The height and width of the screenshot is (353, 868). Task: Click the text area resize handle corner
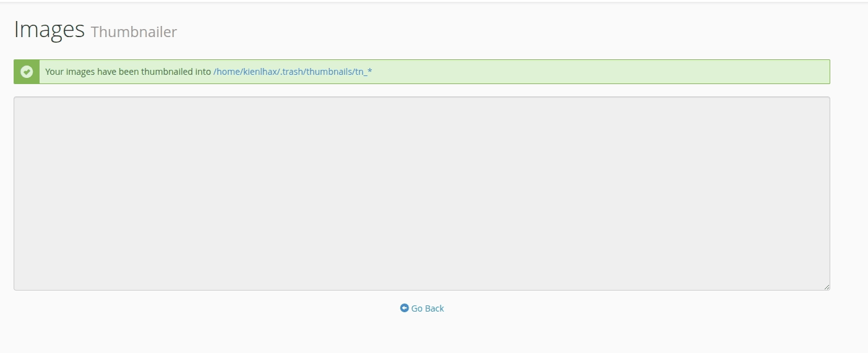[827, 287]
